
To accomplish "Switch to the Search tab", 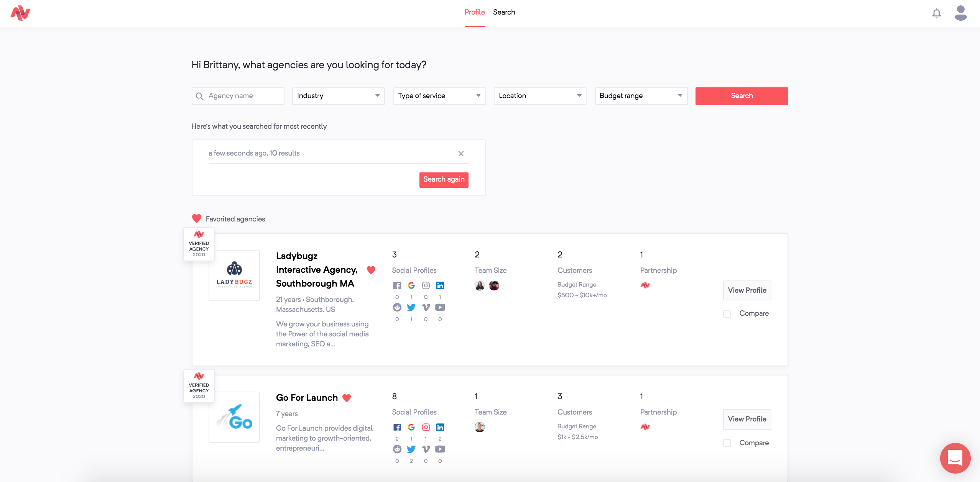I will coord(504,12).
